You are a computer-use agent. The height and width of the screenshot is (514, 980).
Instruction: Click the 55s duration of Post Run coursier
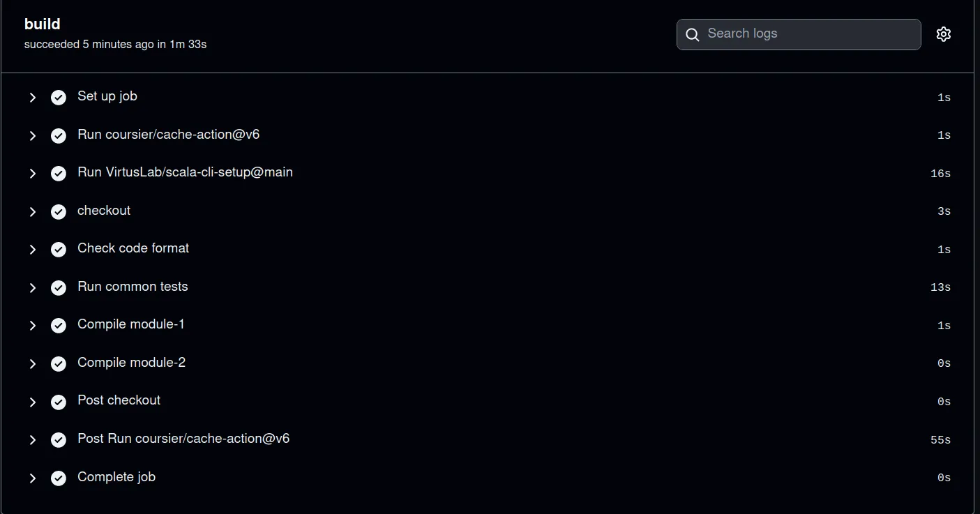pyautogui.click(x=940, y=440)
